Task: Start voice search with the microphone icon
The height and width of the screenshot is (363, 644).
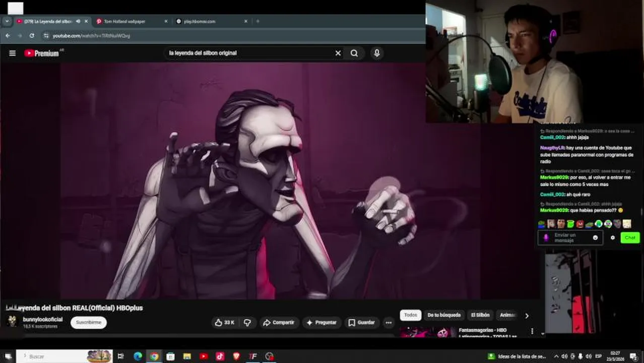Action: pyautogui.click(x=376, y=53)
